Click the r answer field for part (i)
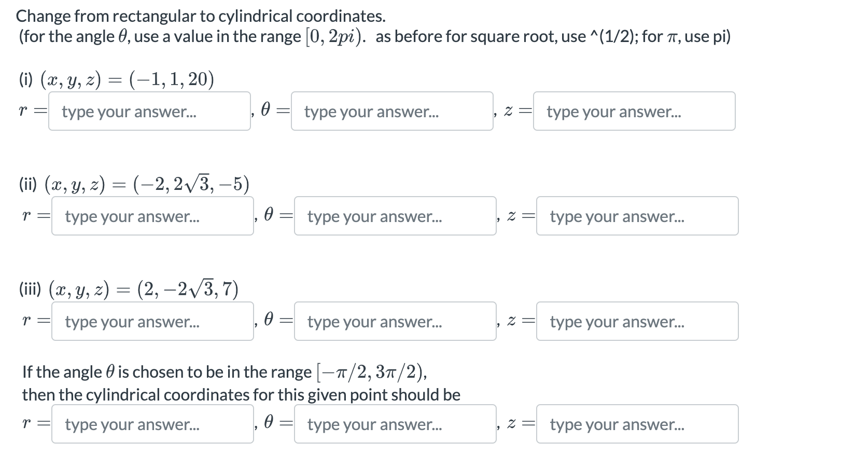Screen dimensions: 868x469 pyautogui.click(x=149, y=112)
